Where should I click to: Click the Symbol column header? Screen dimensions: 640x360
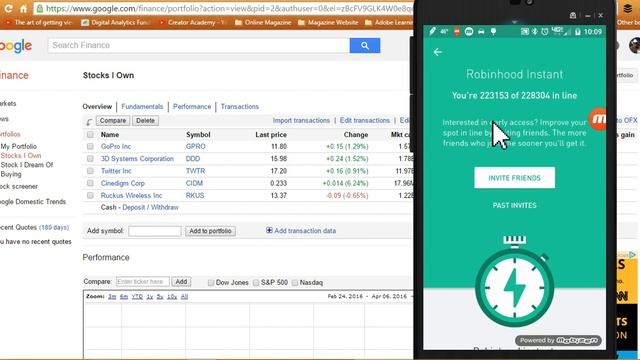tap(198, 134)
